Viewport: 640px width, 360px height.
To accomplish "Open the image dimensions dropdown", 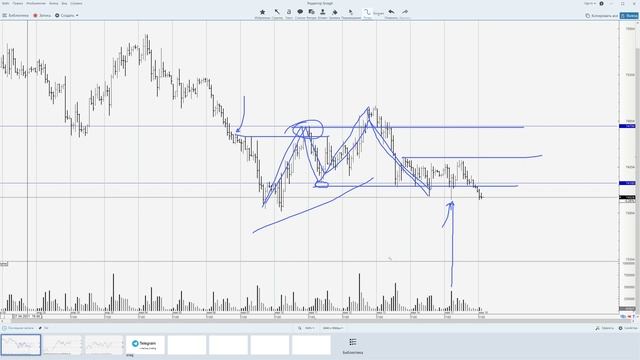I will (333, 328).
